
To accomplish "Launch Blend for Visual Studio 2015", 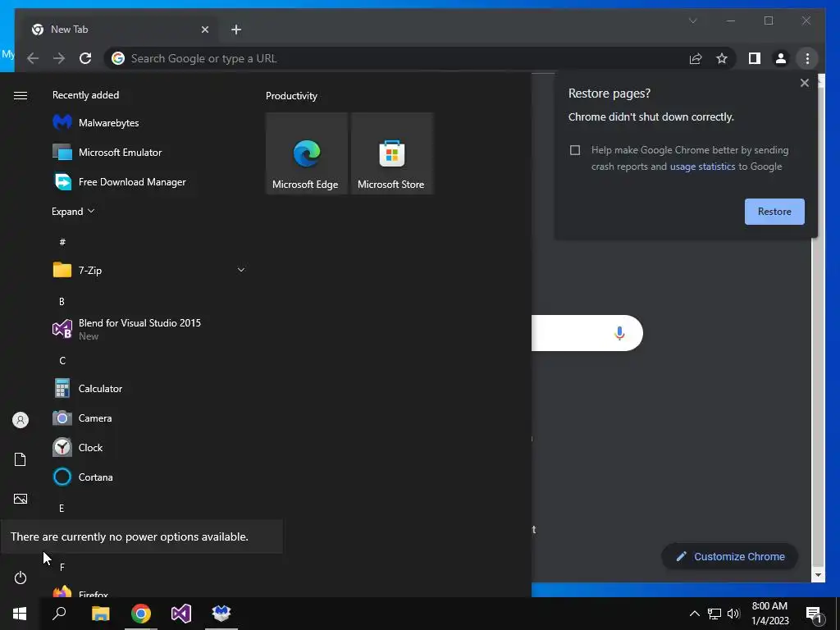I will coord(149,329).
